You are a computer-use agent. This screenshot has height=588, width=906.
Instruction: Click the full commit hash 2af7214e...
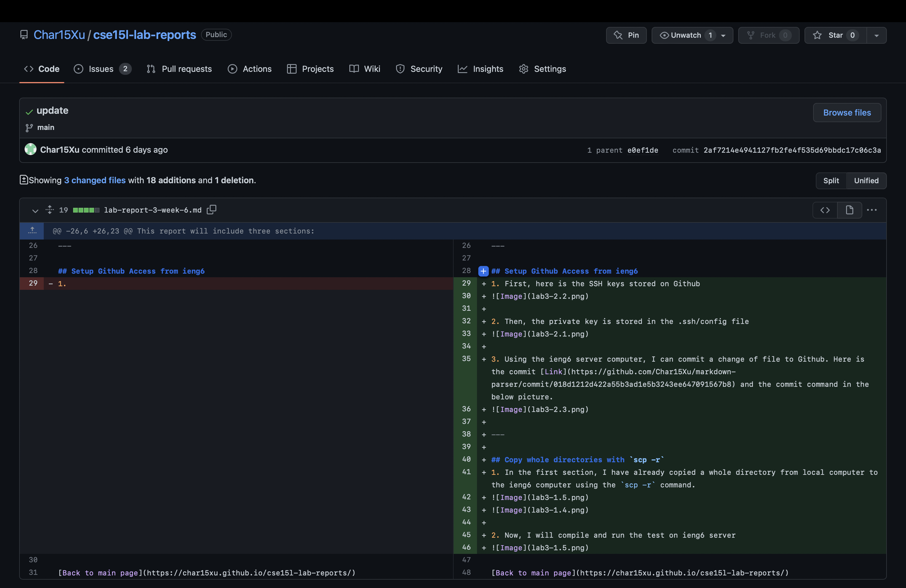pos(792,150)
